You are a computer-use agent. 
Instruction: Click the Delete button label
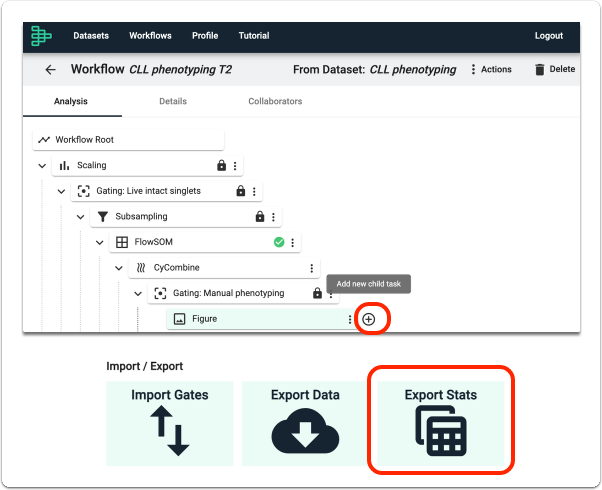click(x=562, y=69)
